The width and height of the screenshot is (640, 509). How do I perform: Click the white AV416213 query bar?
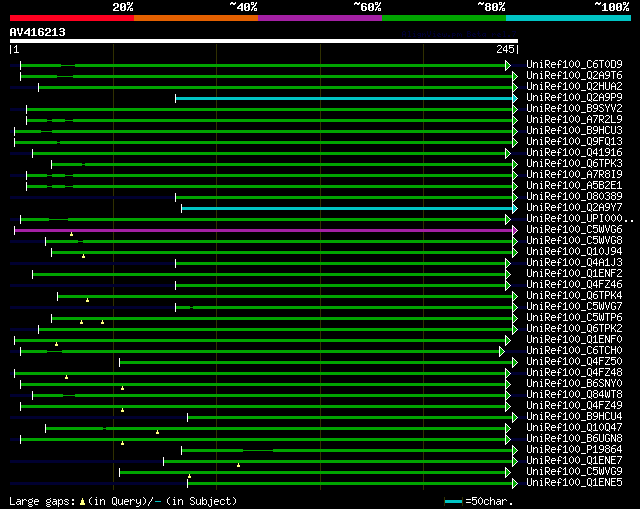pyautogui.click(x=264, y=41)
